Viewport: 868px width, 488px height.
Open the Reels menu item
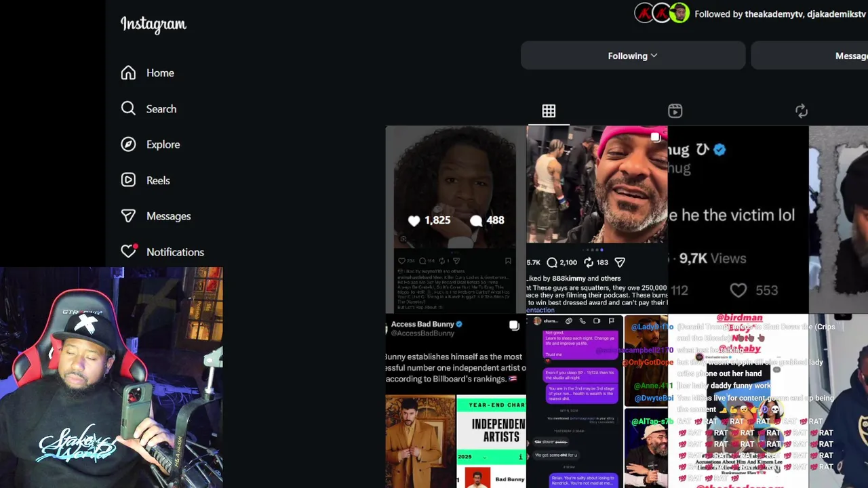point(158,180)
